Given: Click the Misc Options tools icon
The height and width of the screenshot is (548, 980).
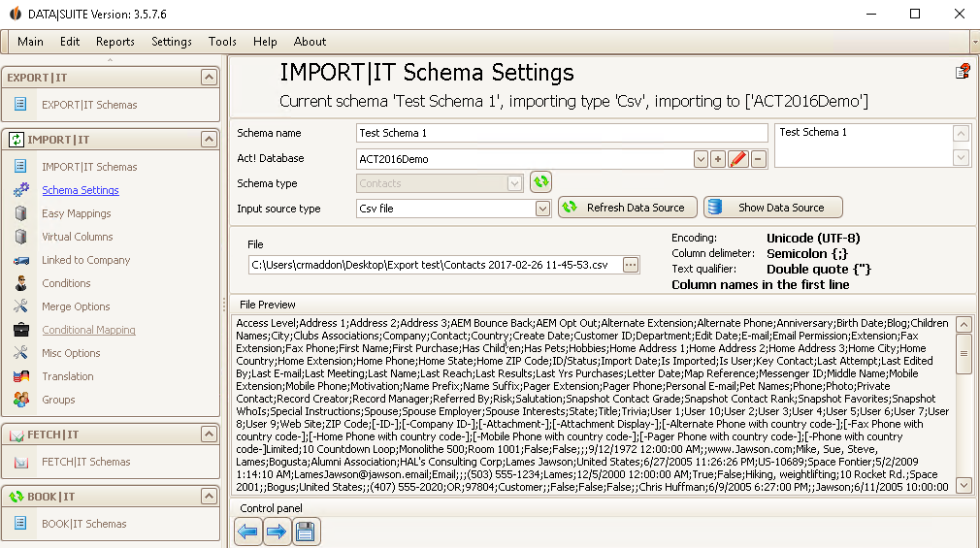Looking at the screenshot, I should [20, 352].
